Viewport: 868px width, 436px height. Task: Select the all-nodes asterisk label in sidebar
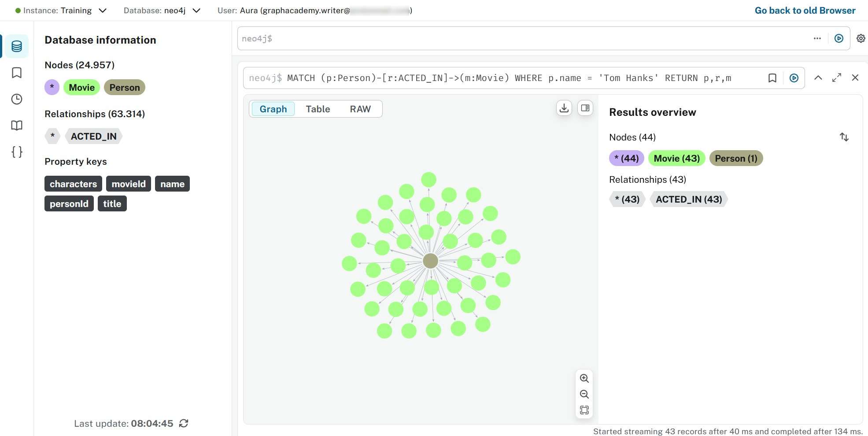52,87
